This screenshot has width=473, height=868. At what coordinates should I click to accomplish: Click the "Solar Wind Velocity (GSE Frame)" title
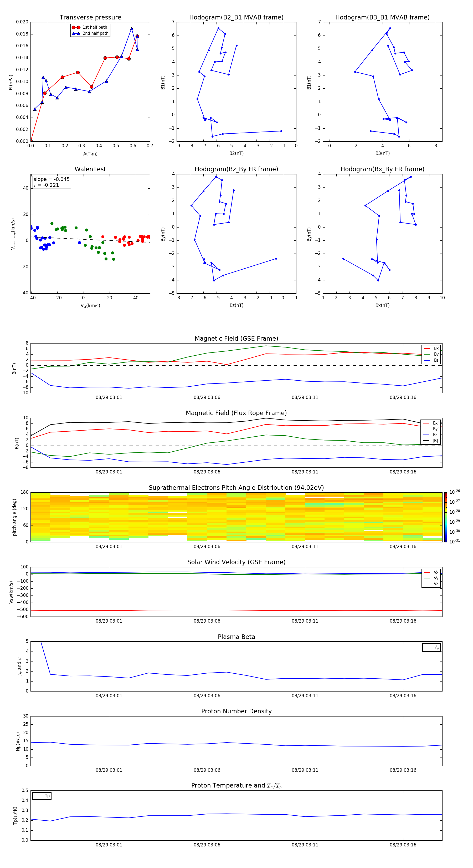(x=236, y=562)
